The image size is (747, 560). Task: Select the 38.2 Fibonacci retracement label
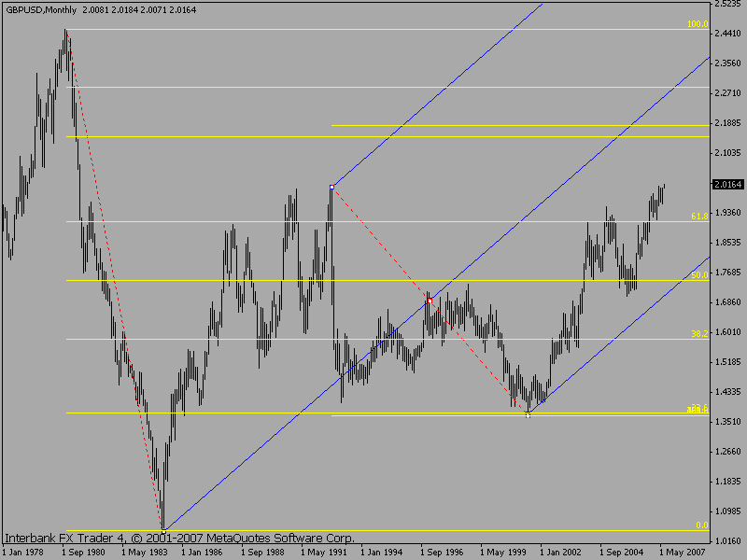pyautogui.click(x=699, y=334)
